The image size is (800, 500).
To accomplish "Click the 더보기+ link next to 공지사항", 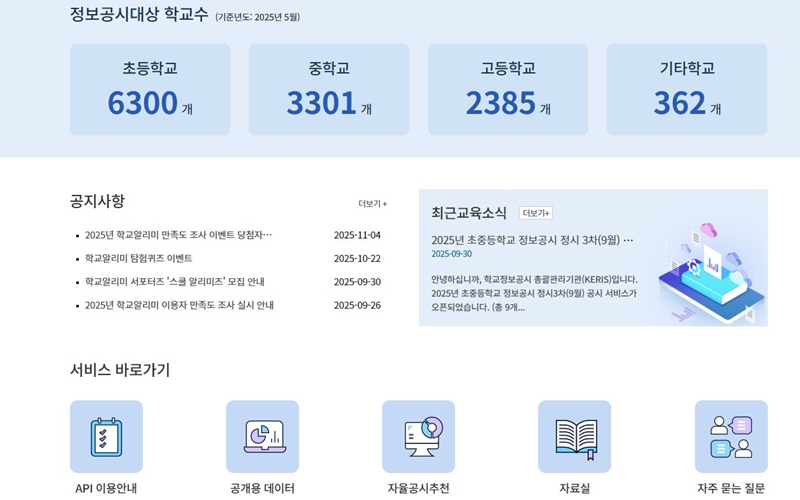I will (372, 204).
